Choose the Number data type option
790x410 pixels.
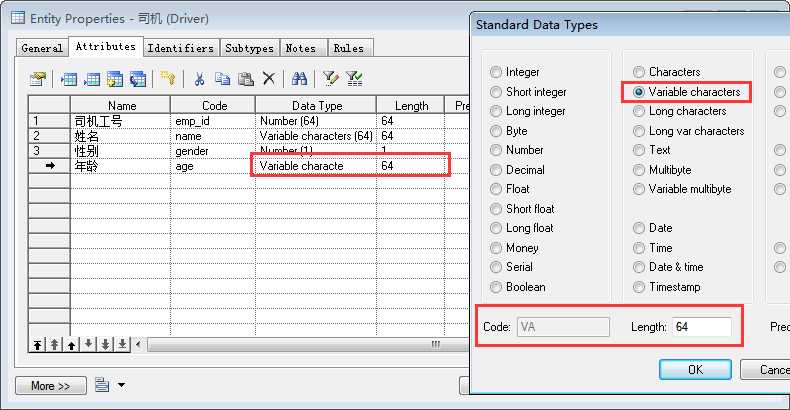(496, 150)
